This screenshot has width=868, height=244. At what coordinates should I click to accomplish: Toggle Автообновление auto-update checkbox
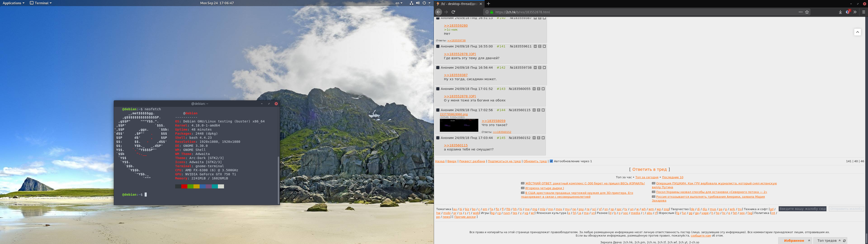[x=551, y=161]
